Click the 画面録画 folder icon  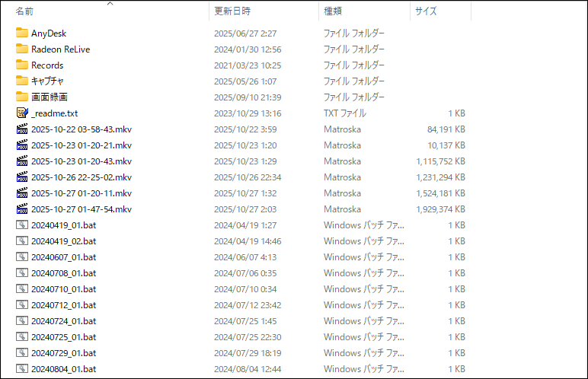click(21, 97)
